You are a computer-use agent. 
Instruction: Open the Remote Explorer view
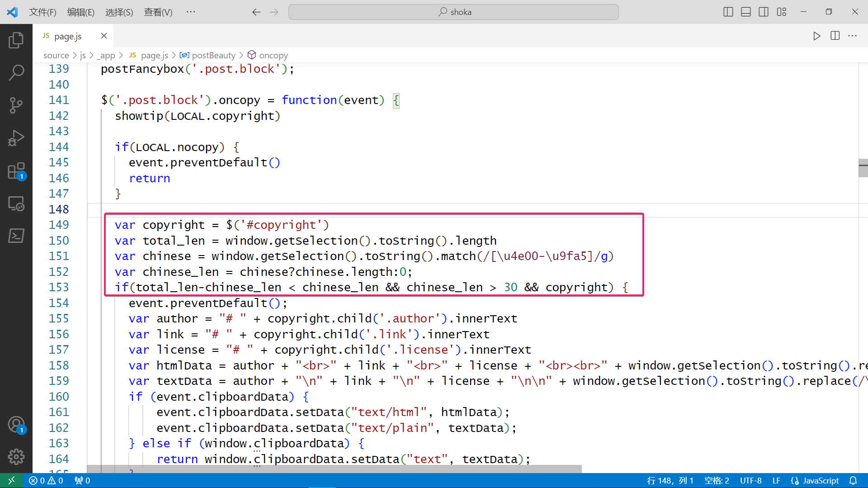16,204
